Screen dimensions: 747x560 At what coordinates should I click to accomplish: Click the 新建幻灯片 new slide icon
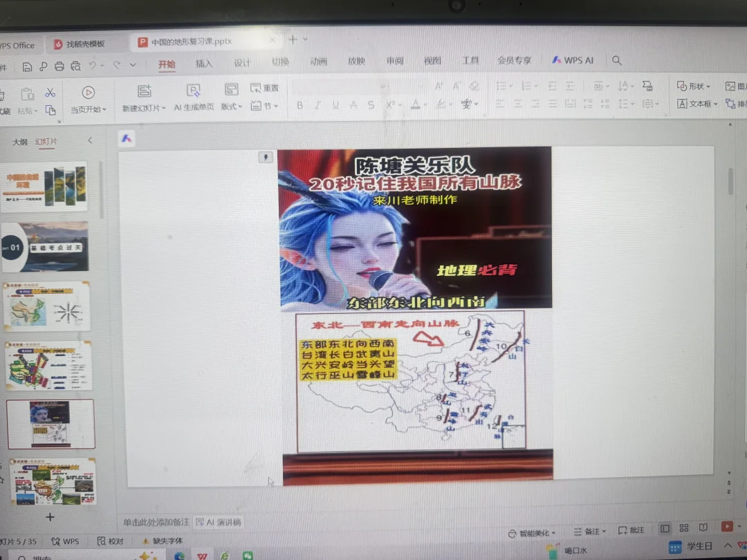144,91
